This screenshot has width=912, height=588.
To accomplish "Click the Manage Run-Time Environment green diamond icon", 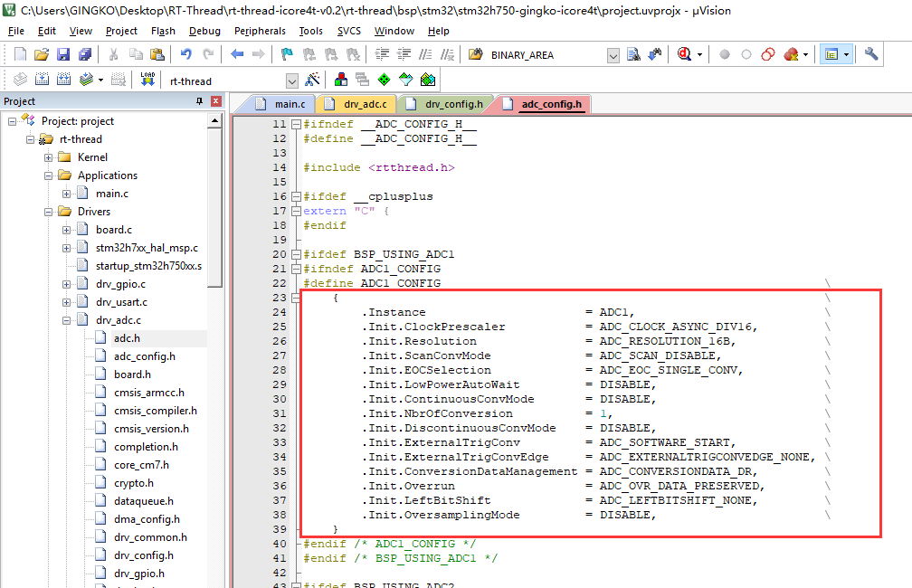I will (x=385, y=80).
